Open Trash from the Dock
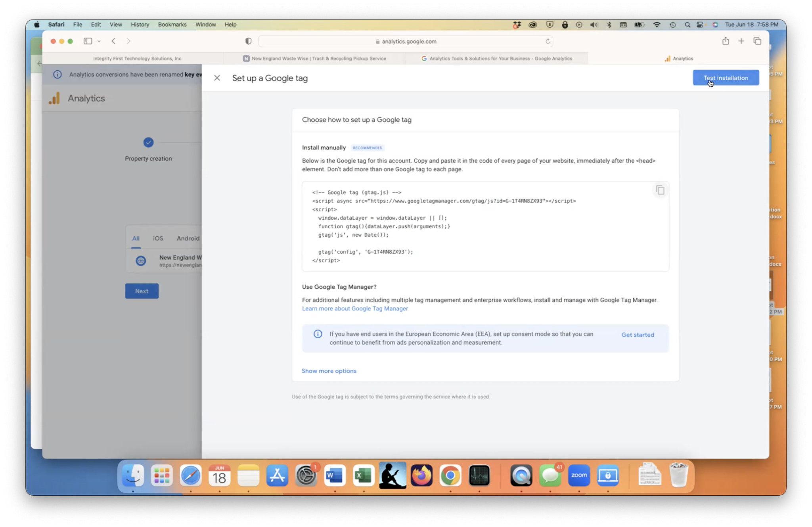The image size is (812, 527). coord(678,475)
